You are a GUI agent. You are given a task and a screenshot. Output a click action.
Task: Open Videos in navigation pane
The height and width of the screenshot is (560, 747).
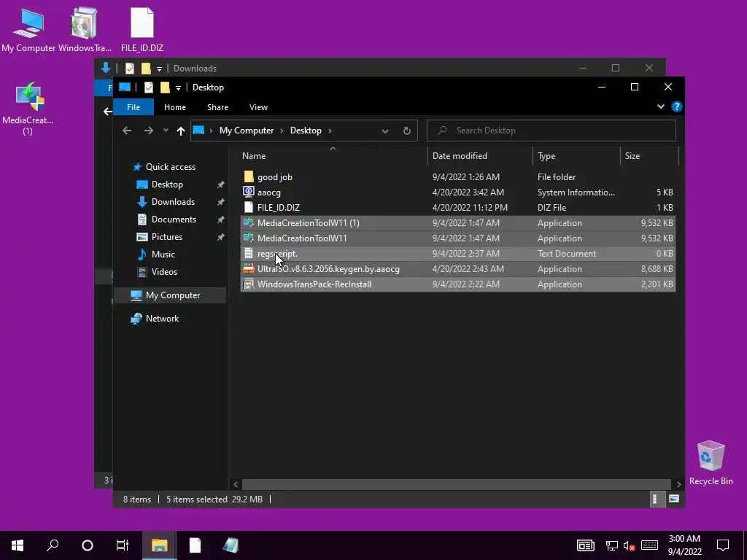(x=164, y=272)
